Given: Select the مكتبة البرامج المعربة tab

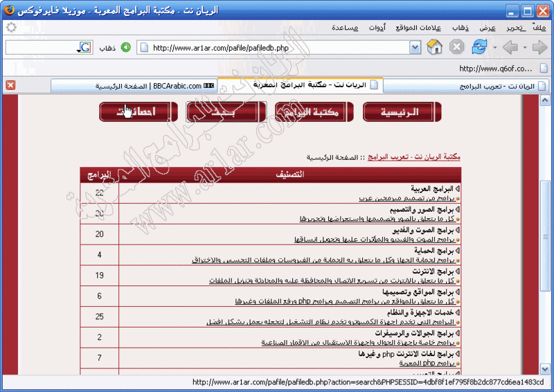Looking at the screenshot, I should (x=301, y=85).
